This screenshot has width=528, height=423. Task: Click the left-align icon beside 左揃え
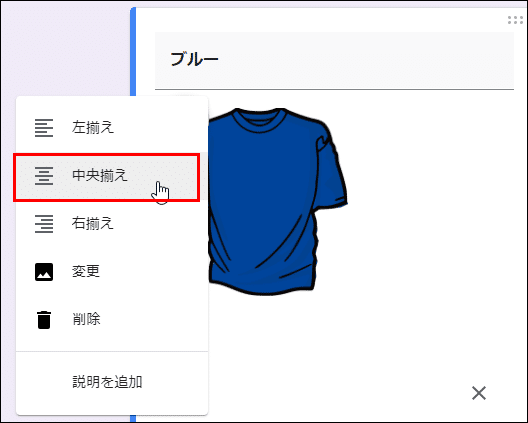coord(44,128)
